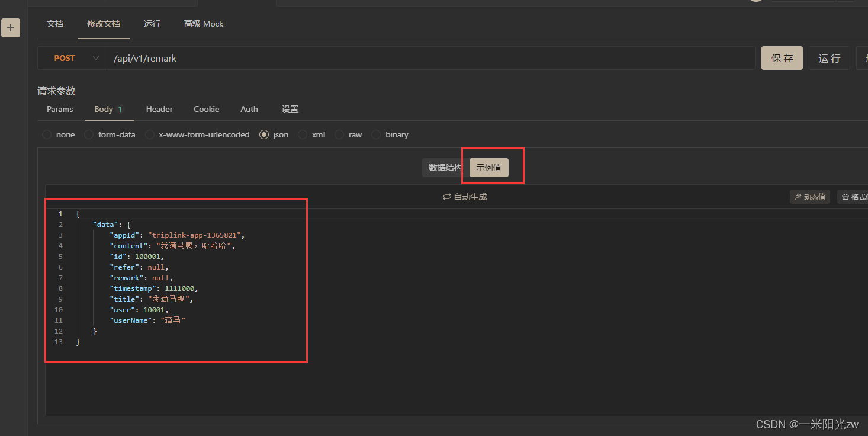Open the 高级 Mock tab

203,24
